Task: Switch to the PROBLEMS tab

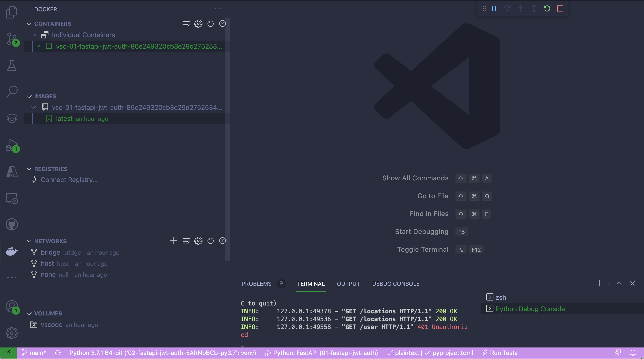Action: point(256,284)
